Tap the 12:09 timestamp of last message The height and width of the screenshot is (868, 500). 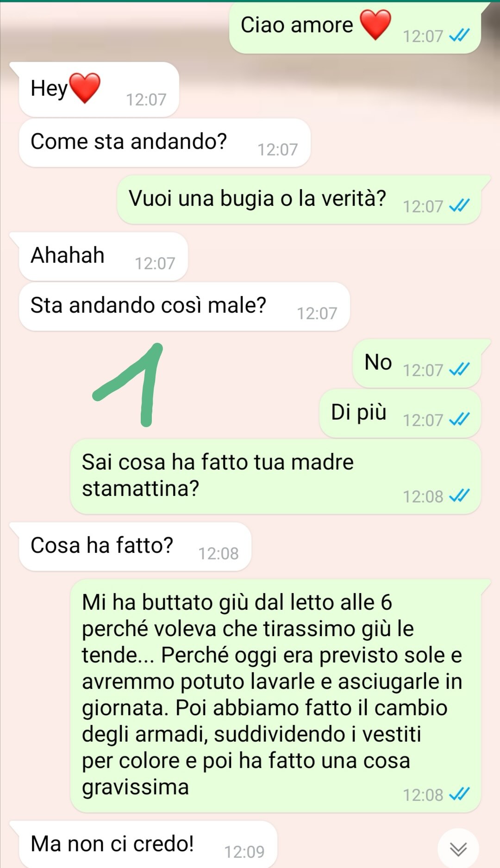tap(244, 851)
